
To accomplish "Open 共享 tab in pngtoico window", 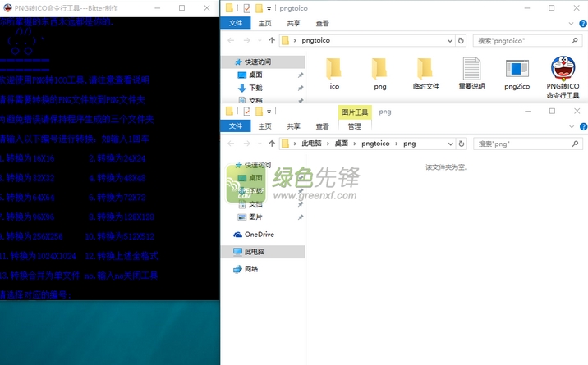I will [x=294, y=23].
